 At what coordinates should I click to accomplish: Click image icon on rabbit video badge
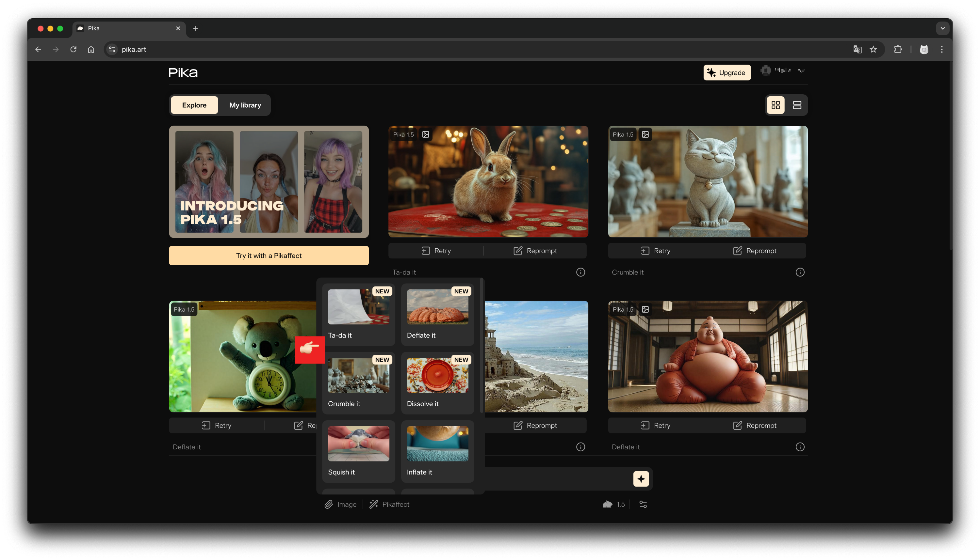click(x=426, y=134)
